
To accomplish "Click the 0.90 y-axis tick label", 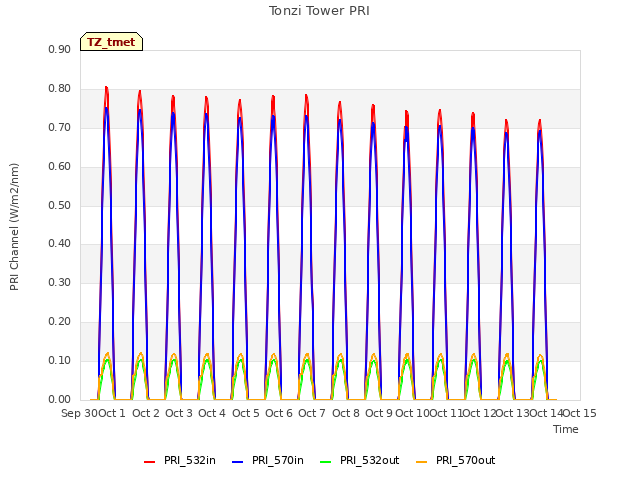I will coord(60,50).
